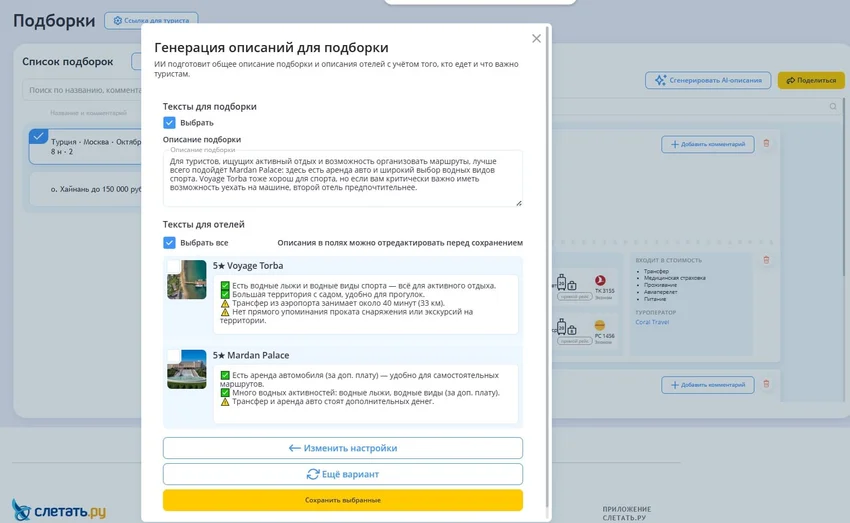Image resolution: width=850 pixels, height=523 pixels.
Task: Click the sparkle AI icon on the generate button
Action: 660,80
